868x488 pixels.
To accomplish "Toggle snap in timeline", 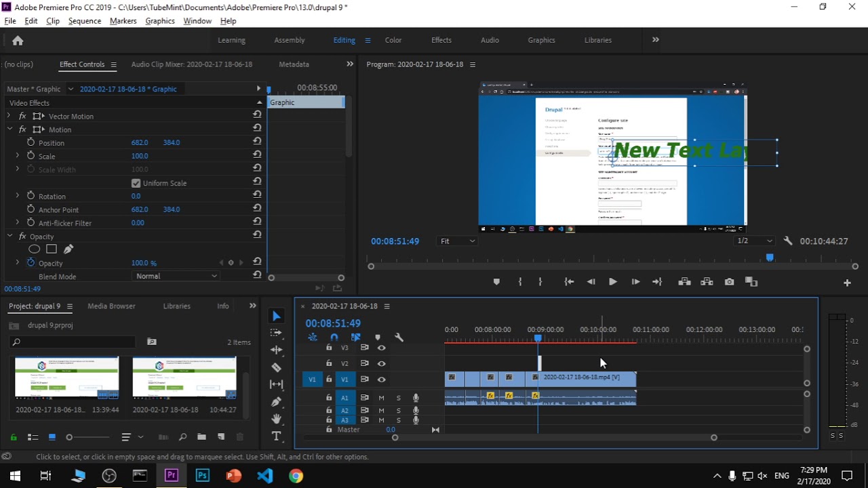I will (x=334, y=337).
